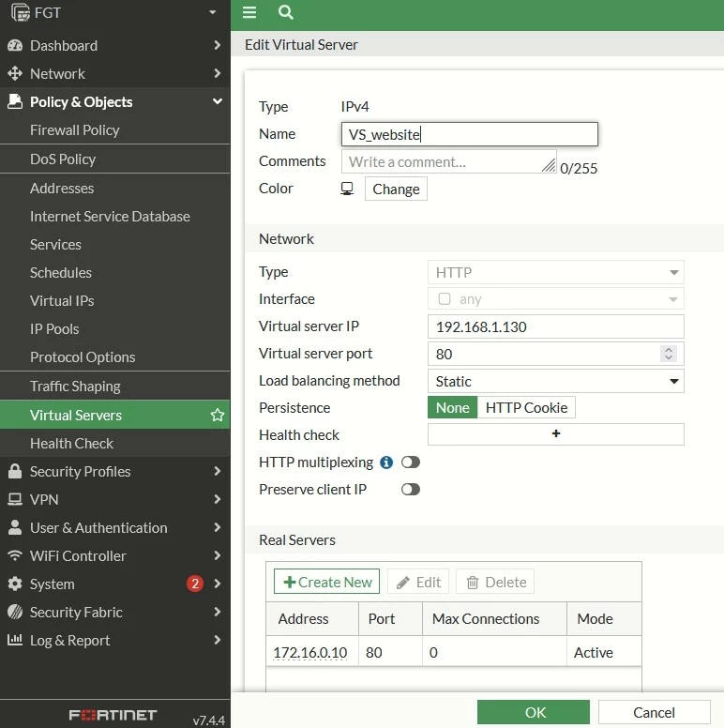Viewport: 724px width, 728px height.
Task: Open the hamburger menu icon in top bar
Action: (249, 12)
